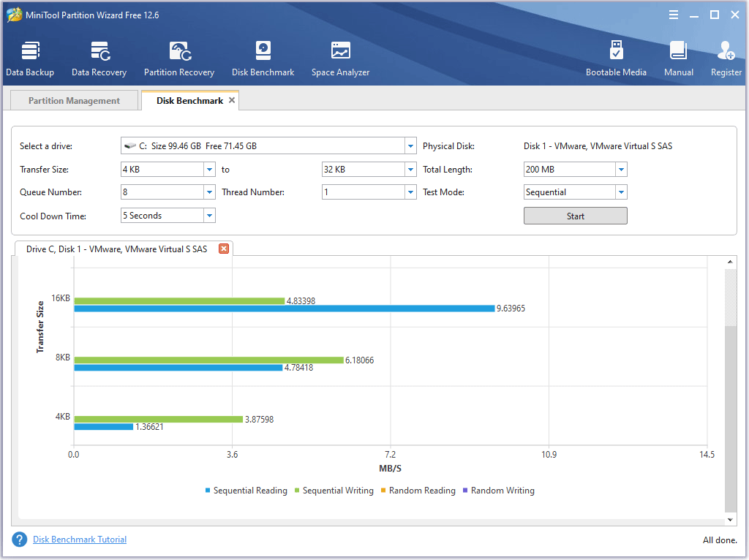Click the chart scrollbar up arrow
This screenshot has width=749, height=560.
[x=730, y=262]
